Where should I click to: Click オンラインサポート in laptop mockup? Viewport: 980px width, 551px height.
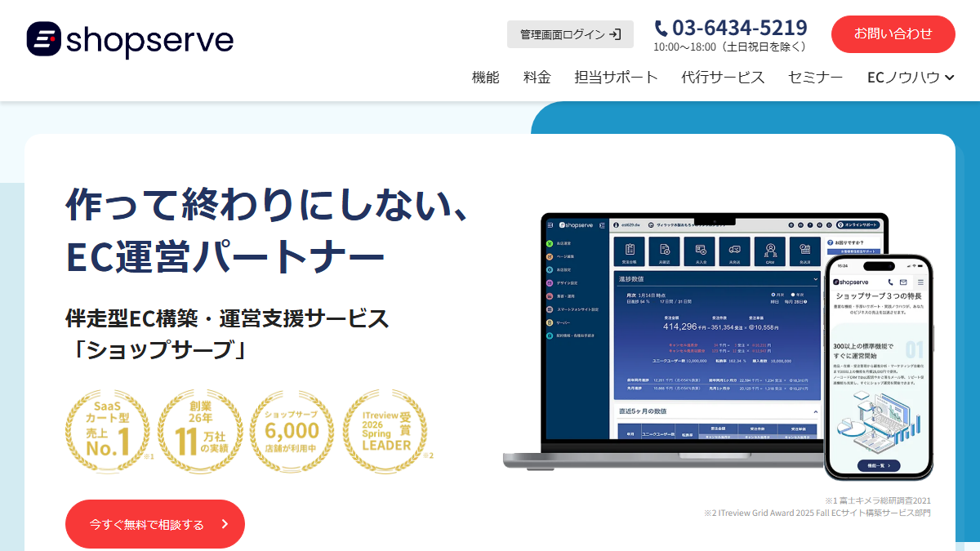tap(859, 224)
